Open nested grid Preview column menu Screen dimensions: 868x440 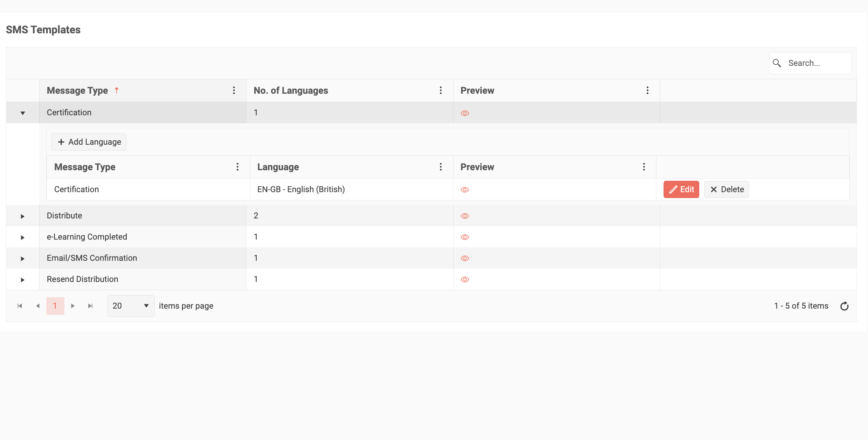[644, 167]
